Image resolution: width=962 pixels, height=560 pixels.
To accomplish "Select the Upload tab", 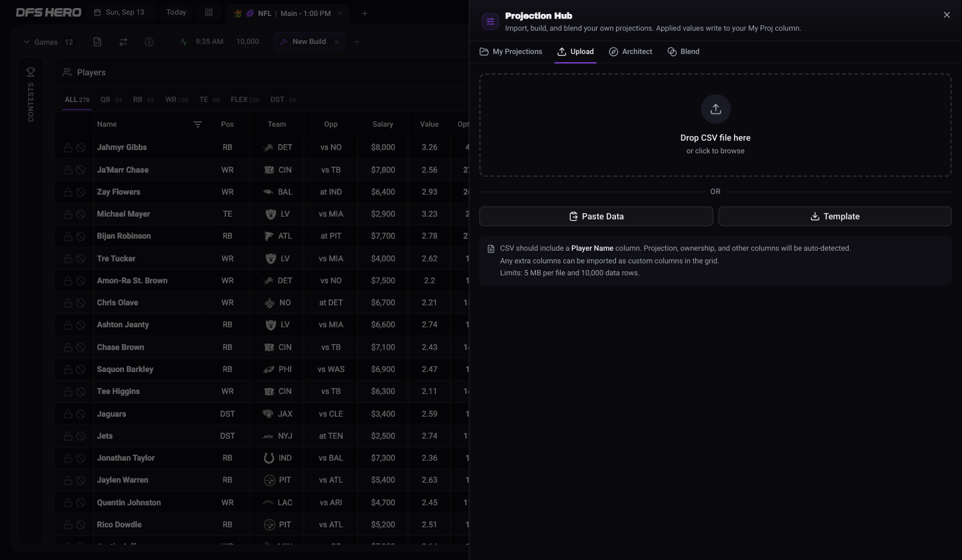I will click(x=575, y=51).
